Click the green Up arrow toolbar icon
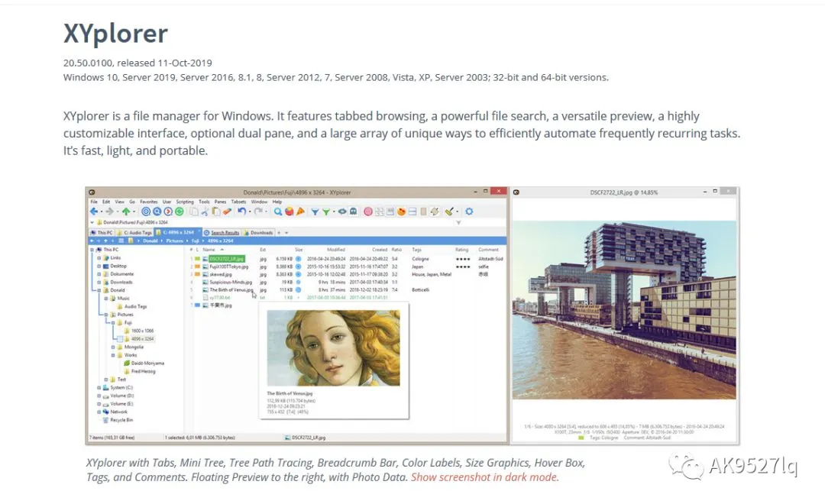 tap(126, 212)
